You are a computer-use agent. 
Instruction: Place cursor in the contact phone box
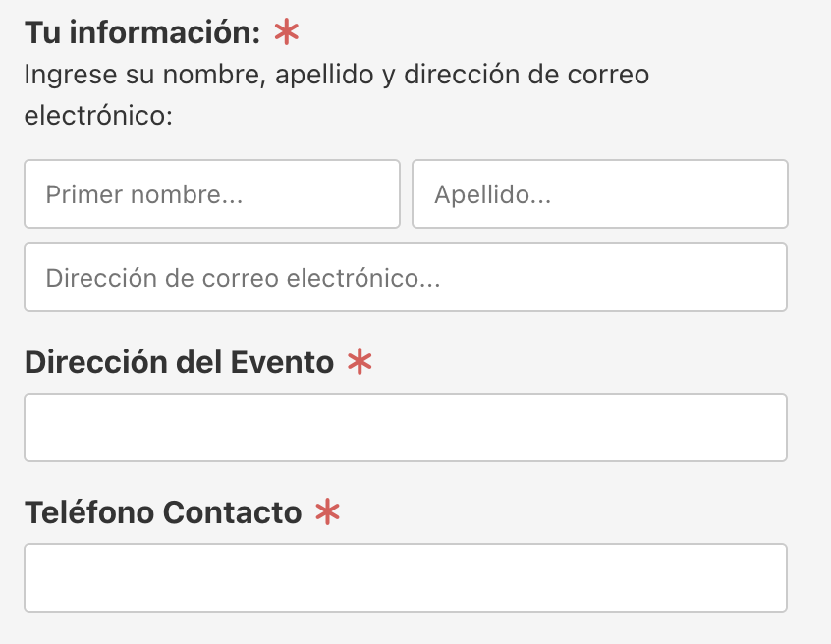406,578
